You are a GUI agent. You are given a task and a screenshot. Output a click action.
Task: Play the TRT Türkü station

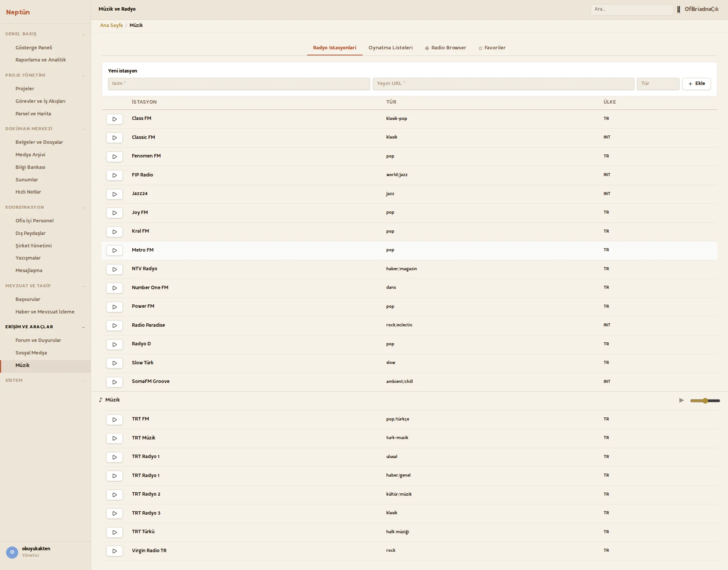click(x=115, y=532)
